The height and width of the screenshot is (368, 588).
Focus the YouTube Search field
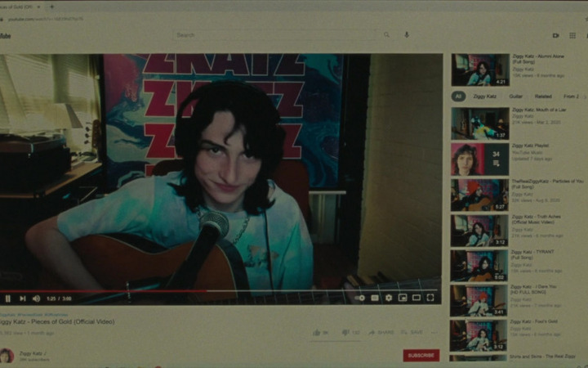(276, 35)
